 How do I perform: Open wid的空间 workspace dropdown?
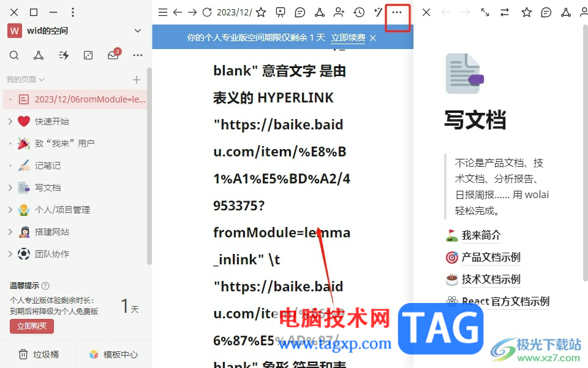tap(138, 31)
